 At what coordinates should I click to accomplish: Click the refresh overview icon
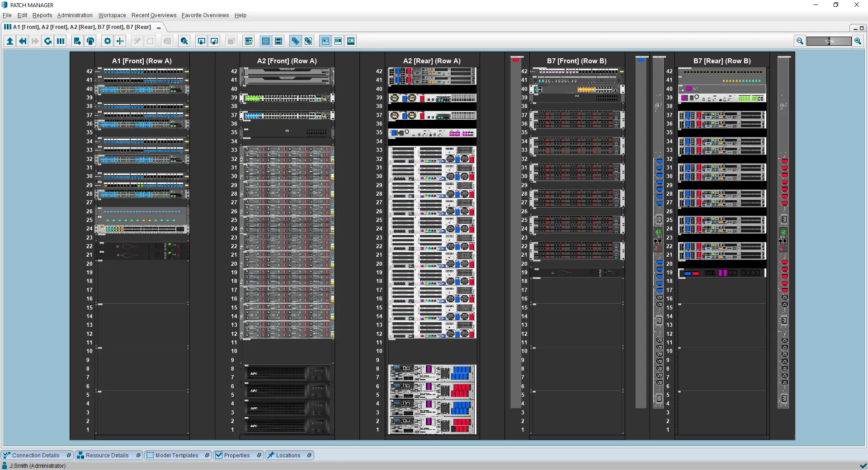tap(48, 41)
